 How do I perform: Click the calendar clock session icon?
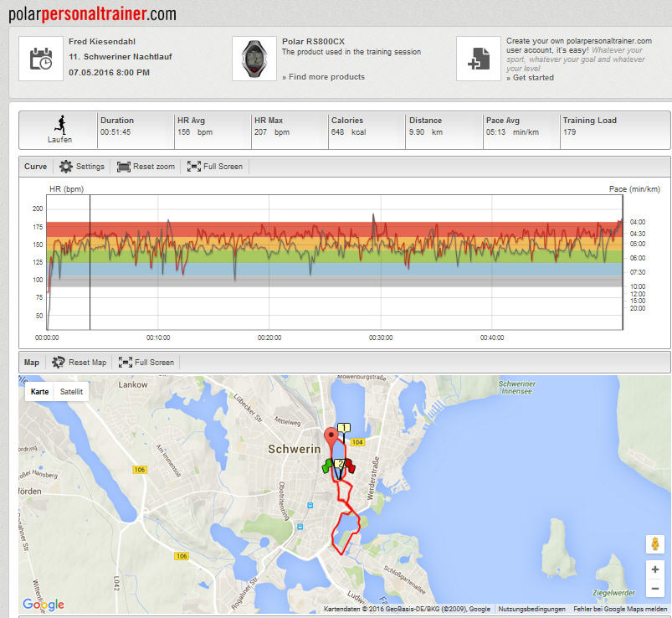pyautogui.click(x=41, y=59)
